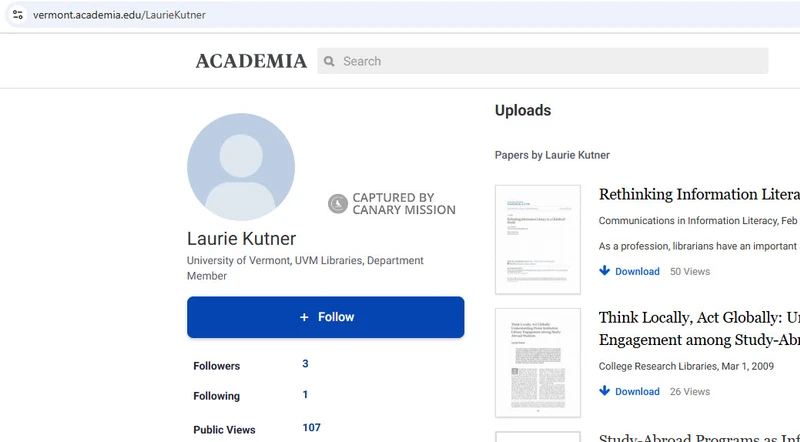Image resolution: width=800 pixels, height=442 pixels.
Task: Open the Rethinking Information Literacy paper thumbnail
Action: pos(538,239)
